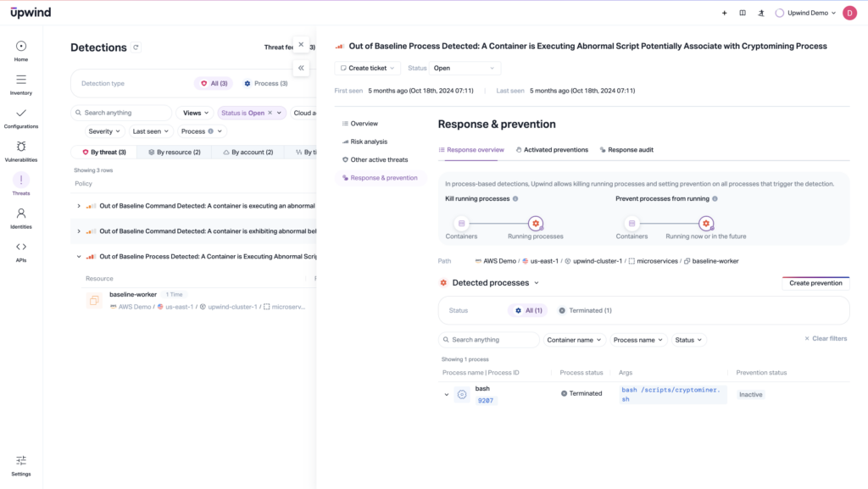Open Risk analysis in the side menu

pos(369,142)
